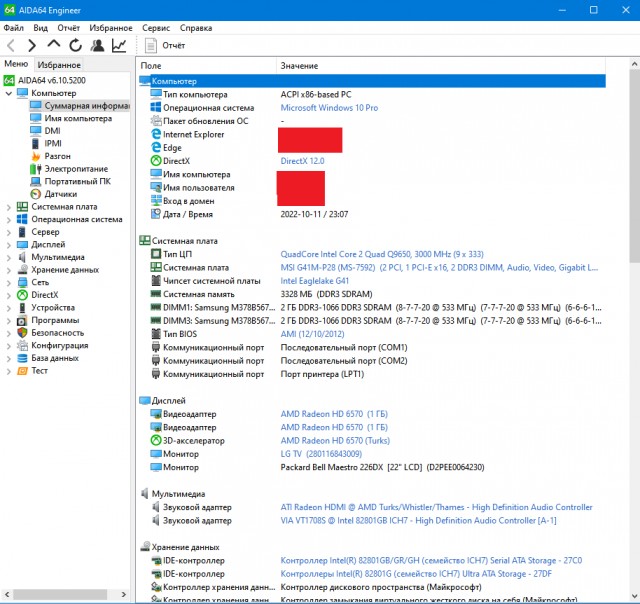This screenshot has width=640, height=604.
Task: Click the DMI icon in sidebar
Action: point(36,131)
